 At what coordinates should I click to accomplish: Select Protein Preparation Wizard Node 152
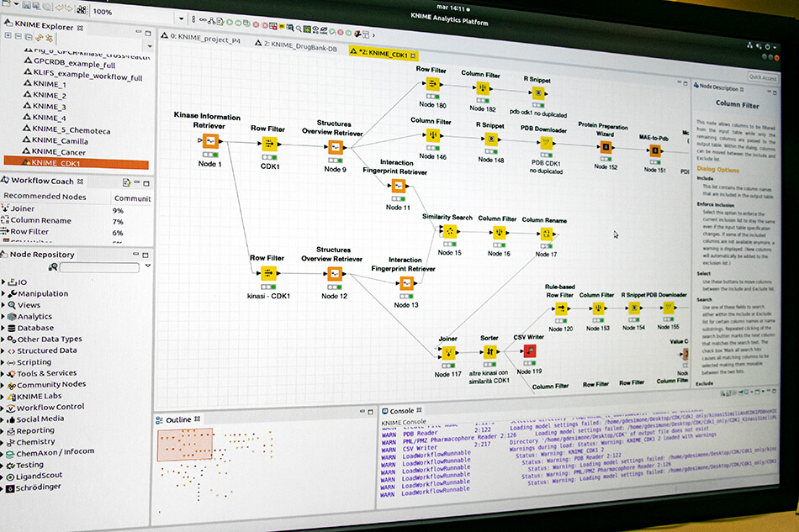coord(606,147)
